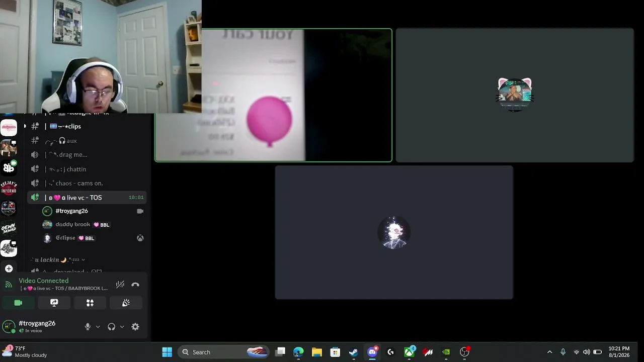Open Microsoft Store from the taskbar
This screenshot has width=644, height=362.
coord(335,352)
